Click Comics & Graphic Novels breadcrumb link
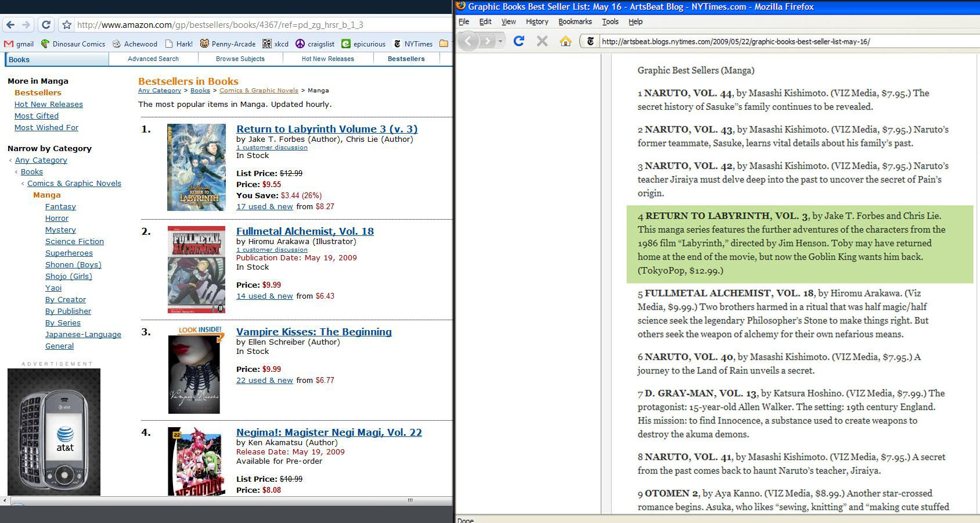The height and width of the screenshot is (523, 980). point(258,90)
